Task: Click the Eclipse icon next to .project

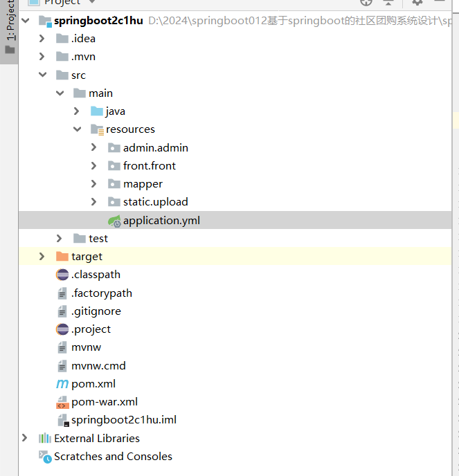Action: pos(62,329)
